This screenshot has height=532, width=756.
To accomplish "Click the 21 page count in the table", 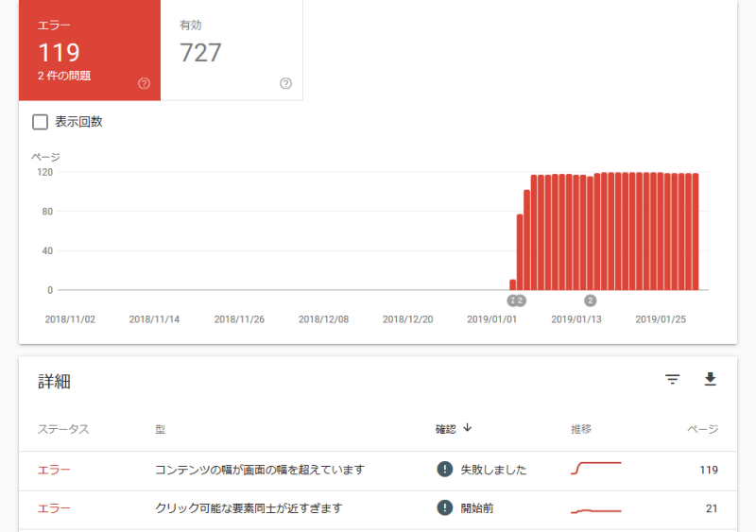I will (712, 508).
